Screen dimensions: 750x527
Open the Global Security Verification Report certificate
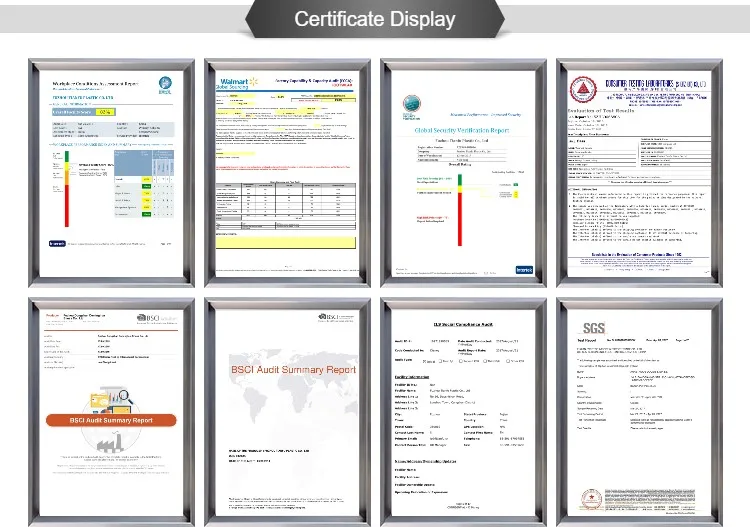pyautogui.click(x=463, y=173)
